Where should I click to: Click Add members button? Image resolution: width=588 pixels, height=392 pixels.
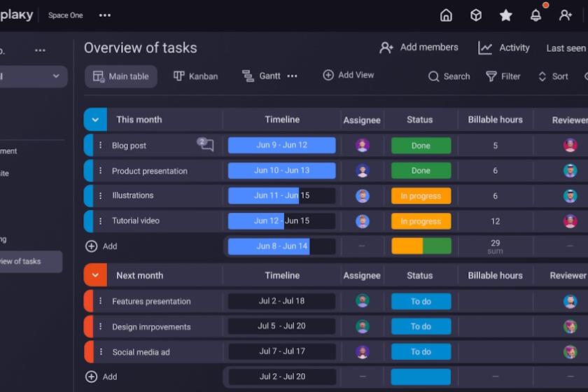coord(419,48)
